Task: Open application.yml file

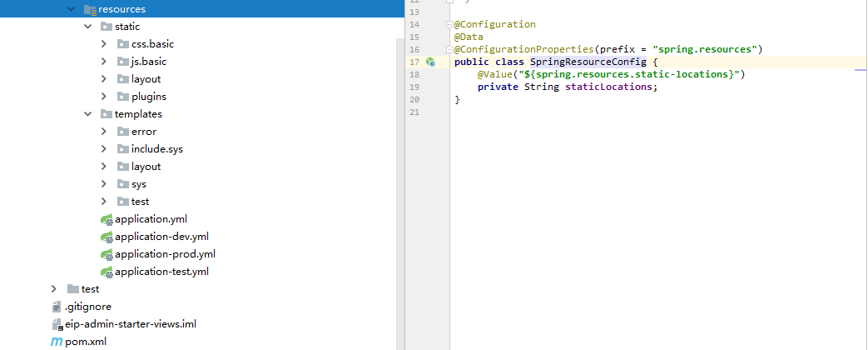Action: tap(151, 219)
